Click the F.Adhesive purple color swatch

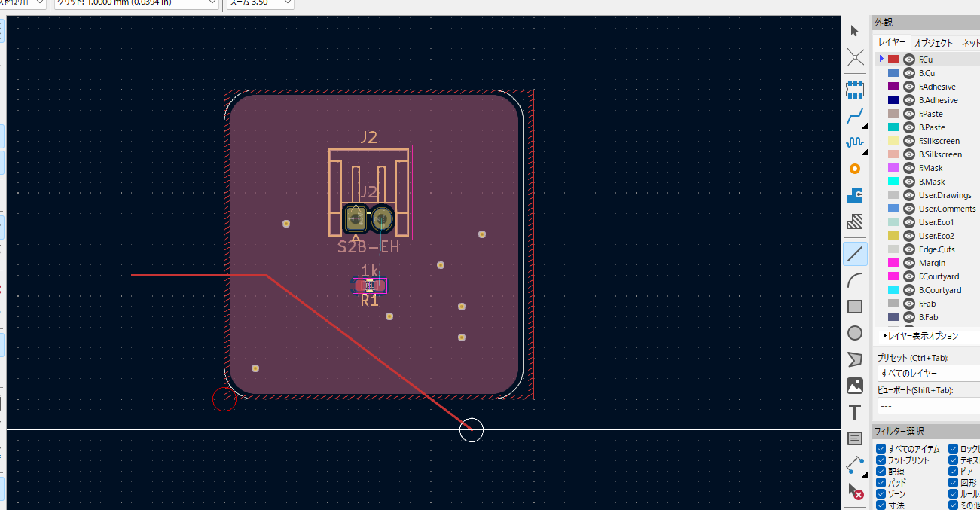[893, 87]
